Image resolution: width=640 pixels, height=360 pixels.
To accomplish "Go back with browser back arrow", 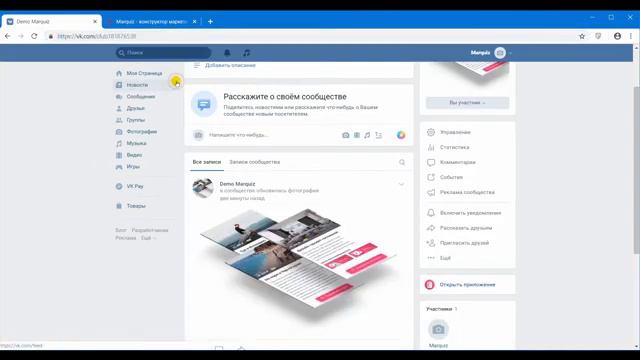I will click(x=8, y=36).
